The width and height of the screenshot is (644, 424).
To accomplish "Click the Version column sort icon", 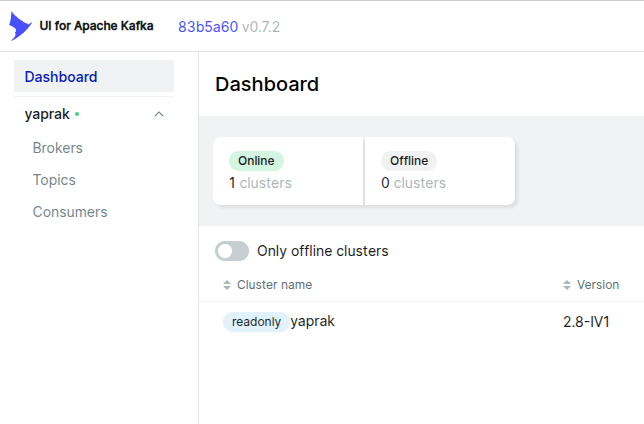I will (x=567, y=285).
